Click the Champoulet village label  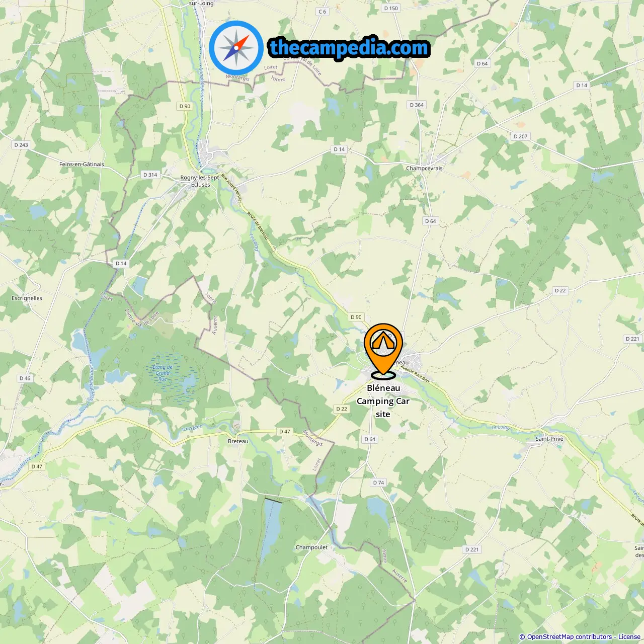311,547
